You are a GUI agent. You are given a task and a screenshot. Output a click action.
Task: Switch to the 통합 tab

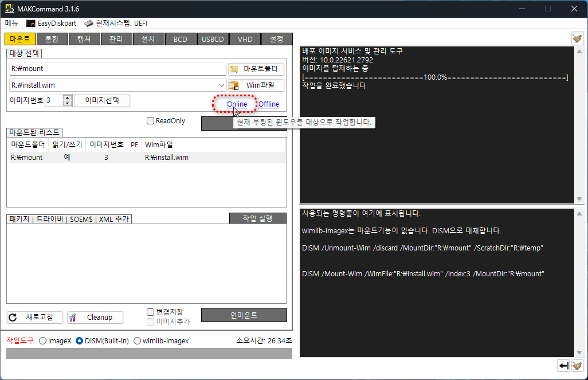coord(52,39)
